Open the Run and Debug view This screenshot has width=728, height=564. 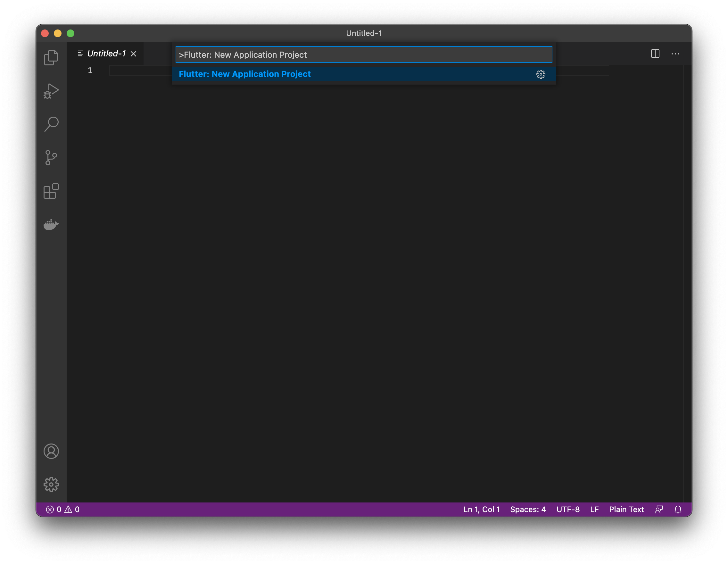pos(51,91)
